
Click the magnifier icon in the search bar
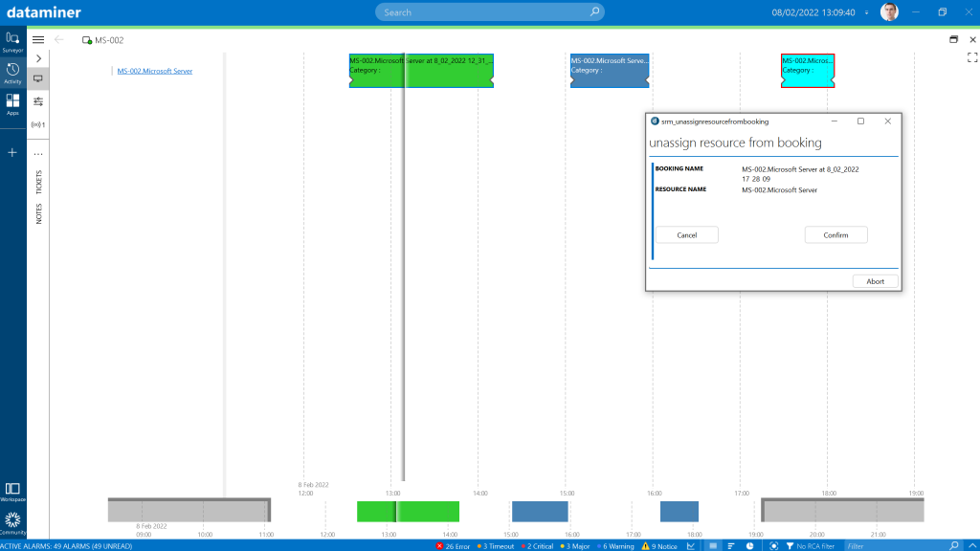coord(594,11)
